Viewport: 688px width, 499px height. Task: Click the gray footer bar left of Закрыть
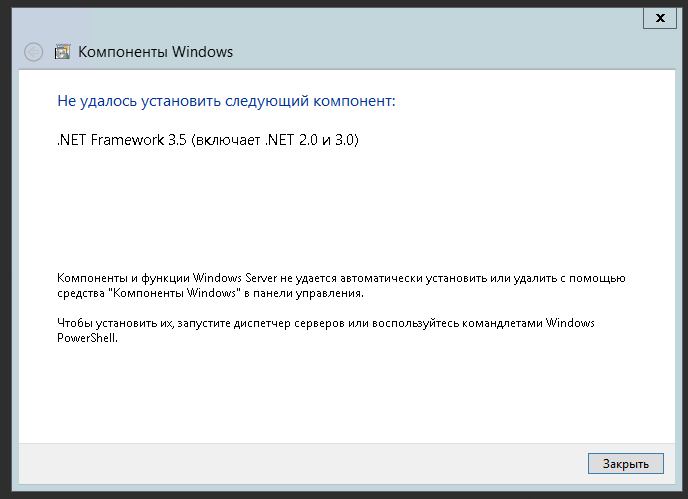coord(300,463)
